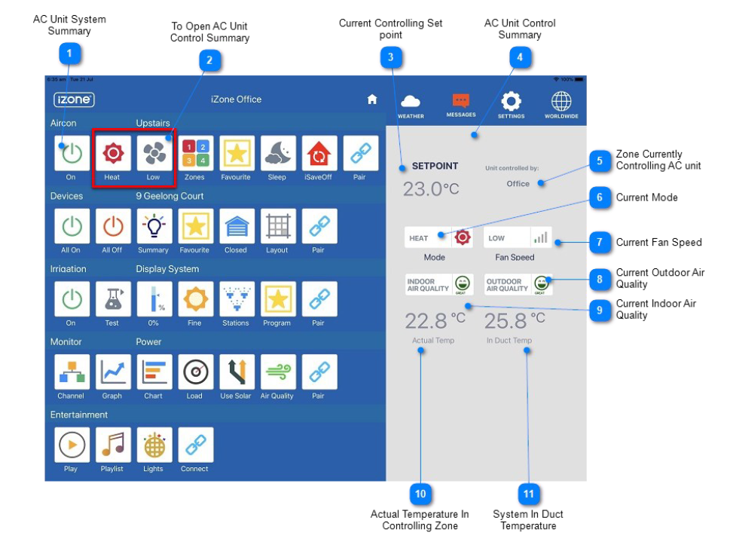Open the Irrigation 0% moisture icon
This screenshot has height=560, width=730.
point(154,298)
